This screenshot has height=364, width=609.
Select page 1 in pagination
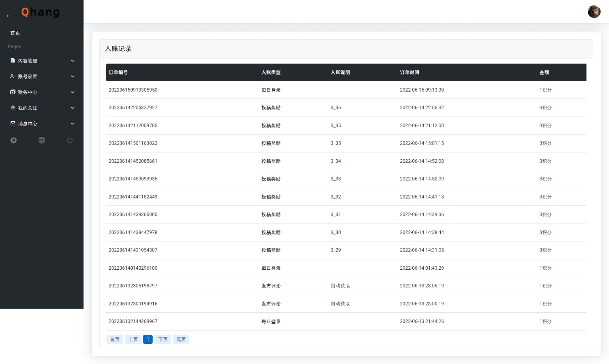coord(148,339)
